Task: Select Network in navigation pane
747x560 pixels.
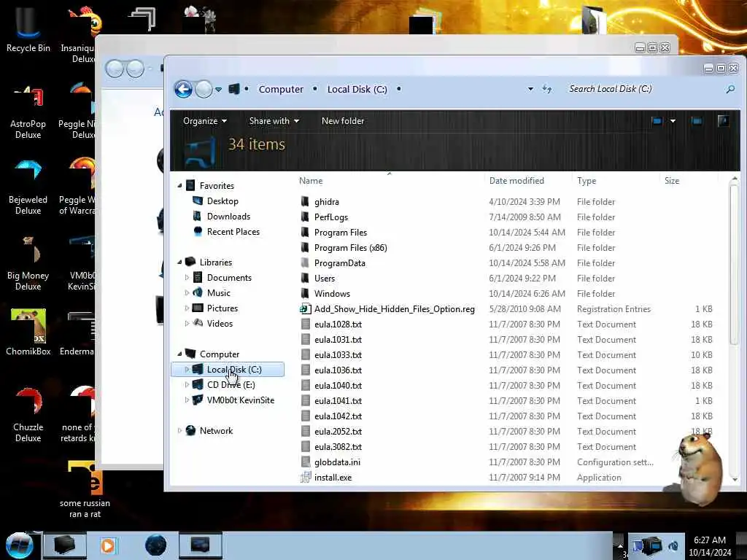Action: (216, 430)
